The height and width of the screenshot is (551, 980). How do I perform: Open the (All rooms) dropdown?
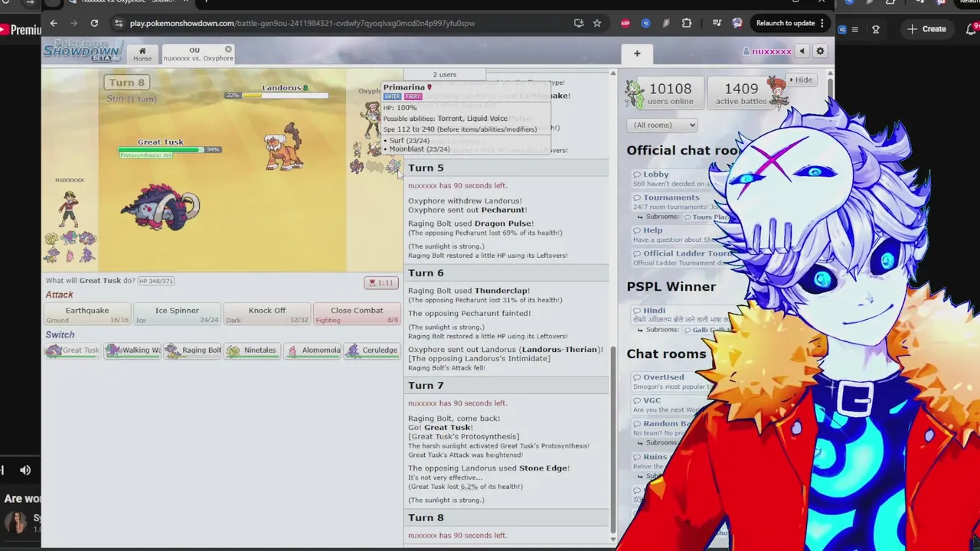click(661, 125)
